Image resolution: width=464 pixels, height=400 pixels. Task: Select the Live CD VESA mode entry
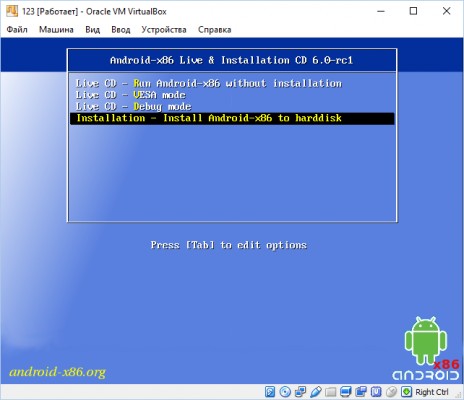[232, 95]
